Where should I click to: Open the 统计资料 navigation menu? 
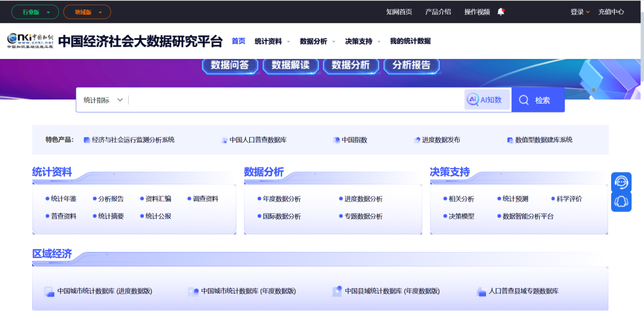pos(272,41)
